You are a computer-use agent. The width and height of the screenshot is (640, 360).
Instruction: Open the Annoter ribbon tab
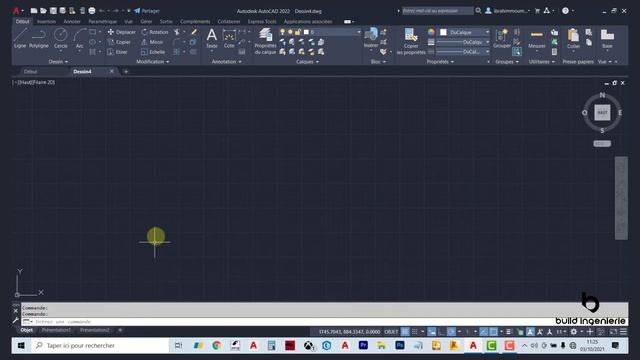[x=72, y=21]
